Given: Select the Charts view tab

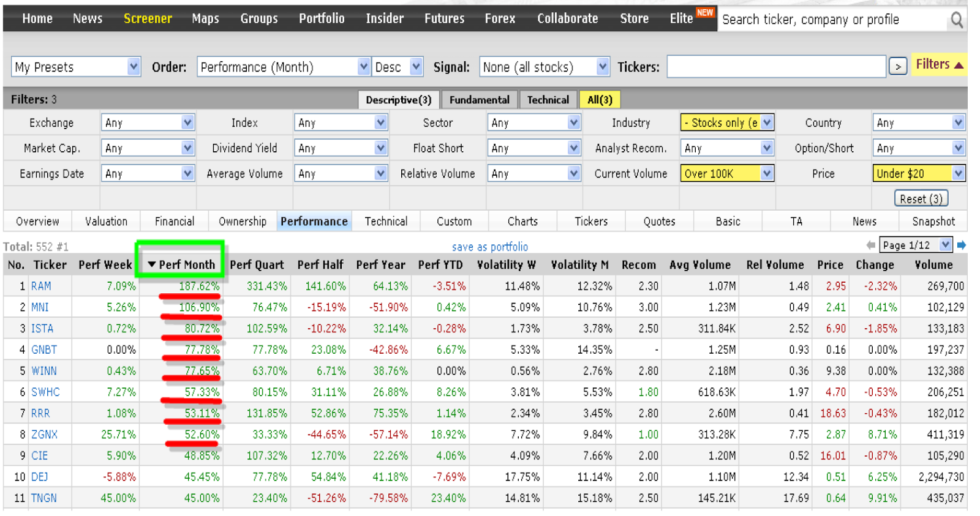Looking at the screenshot, I should [522, 222].
